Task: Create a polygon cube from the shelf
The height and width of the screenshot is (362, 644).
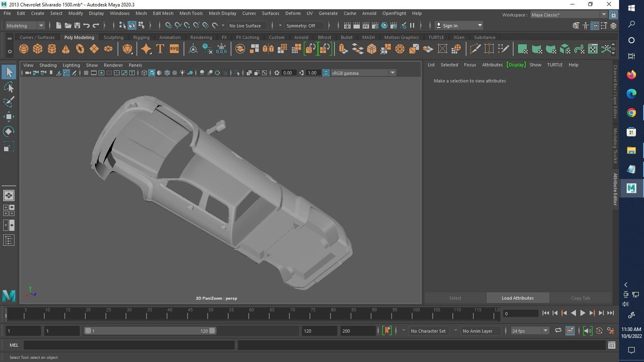Action: click(38, 49)
